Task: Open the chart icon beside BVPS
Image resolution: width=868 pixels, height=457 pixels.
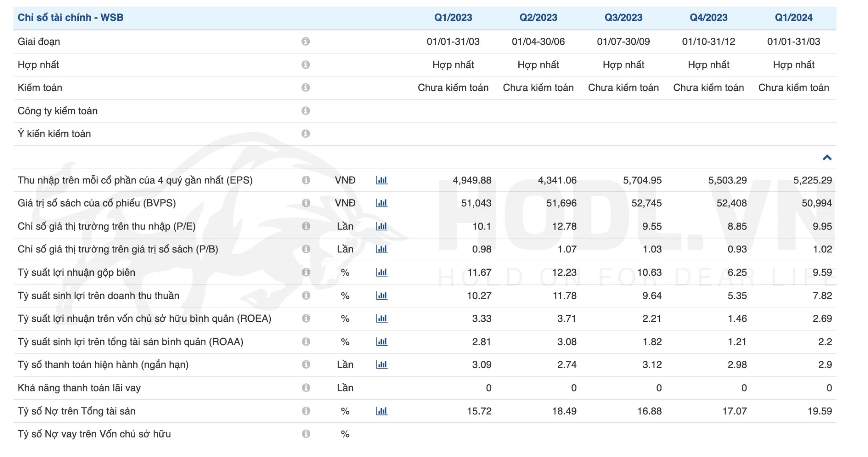Action: coord(382,203)
